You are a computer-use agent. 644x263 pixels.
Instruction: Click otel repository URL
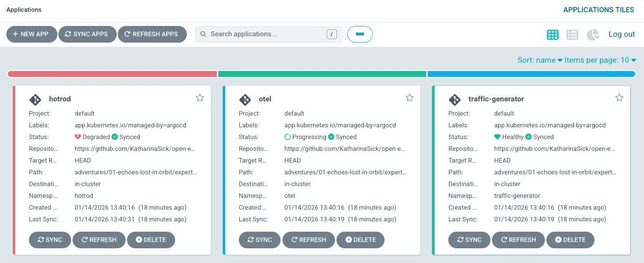(x=346, y=149)
